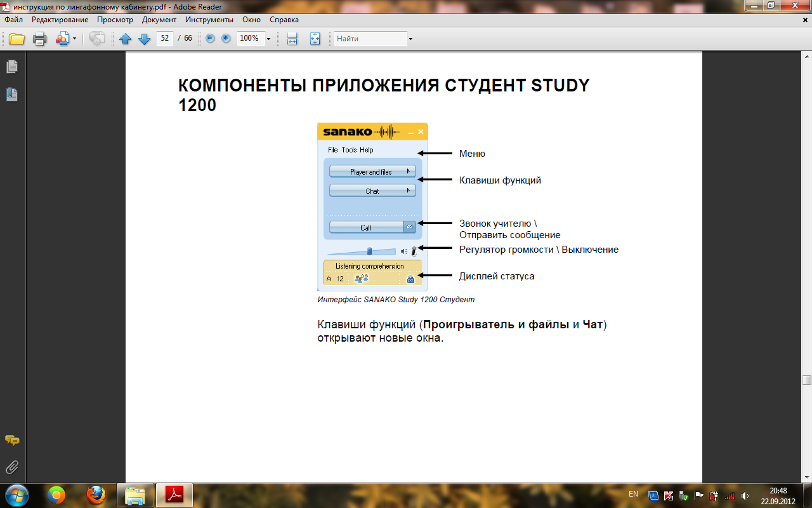Click the label Регулятор громкости \ Выключение
812x508 pixels.
539,250
